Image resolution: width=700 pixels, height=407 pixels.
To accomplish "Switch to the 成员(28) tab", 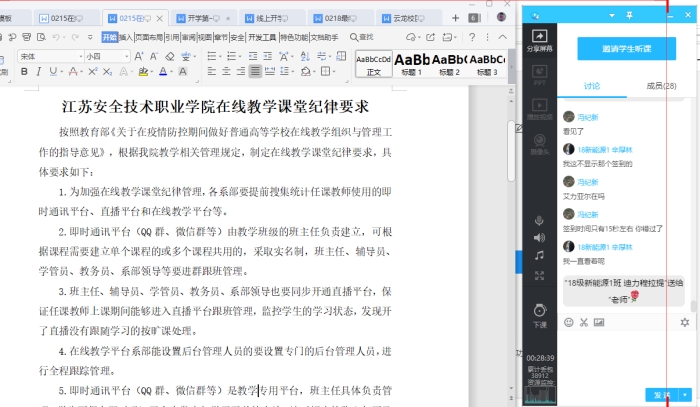I will click(662, 86).
